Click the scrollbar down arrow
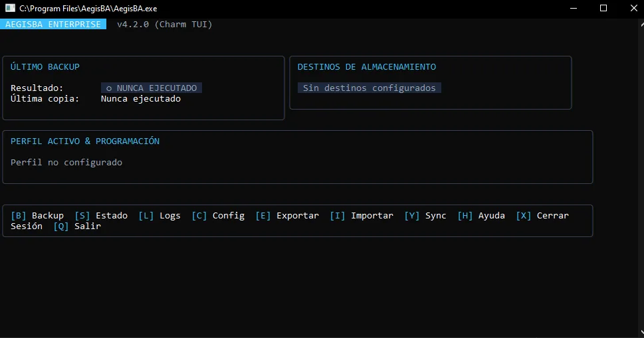The height and width of the screenshot is (338, 644). pyautogui.click(x=642, y=332)
